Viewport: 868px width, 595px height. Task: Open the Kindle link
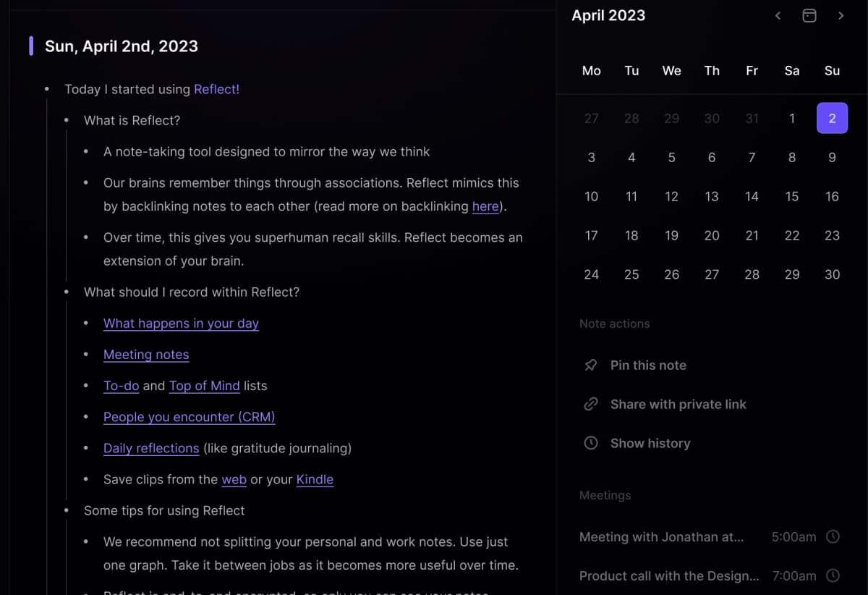pyautogui.click(x=315, y=479)
